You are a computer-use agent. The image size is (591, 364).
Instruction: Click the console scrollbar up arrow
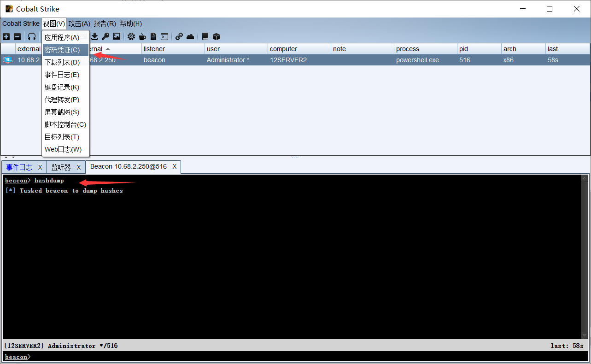point(585,179)
